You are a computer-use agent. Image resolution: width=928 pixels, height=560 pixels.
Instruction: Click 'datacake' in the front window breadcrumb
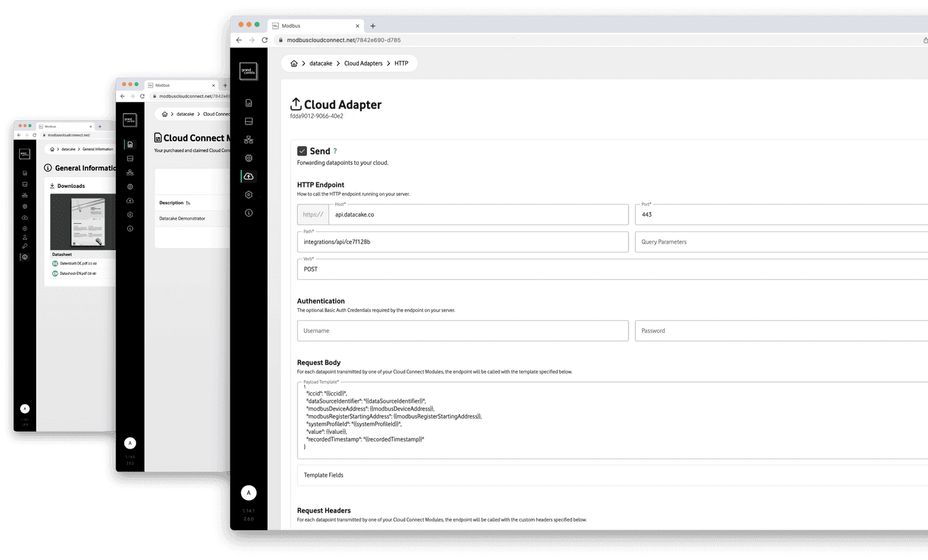pos(321,63)
